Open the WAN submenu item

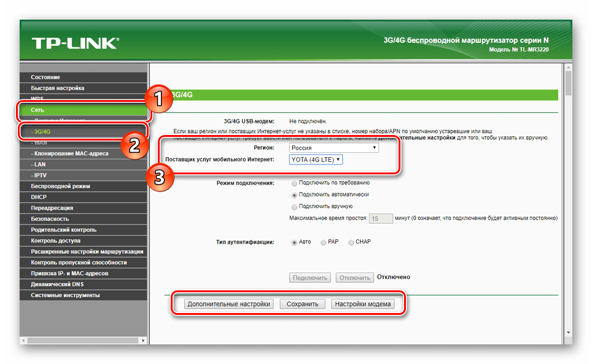click(x=83, y=142)
